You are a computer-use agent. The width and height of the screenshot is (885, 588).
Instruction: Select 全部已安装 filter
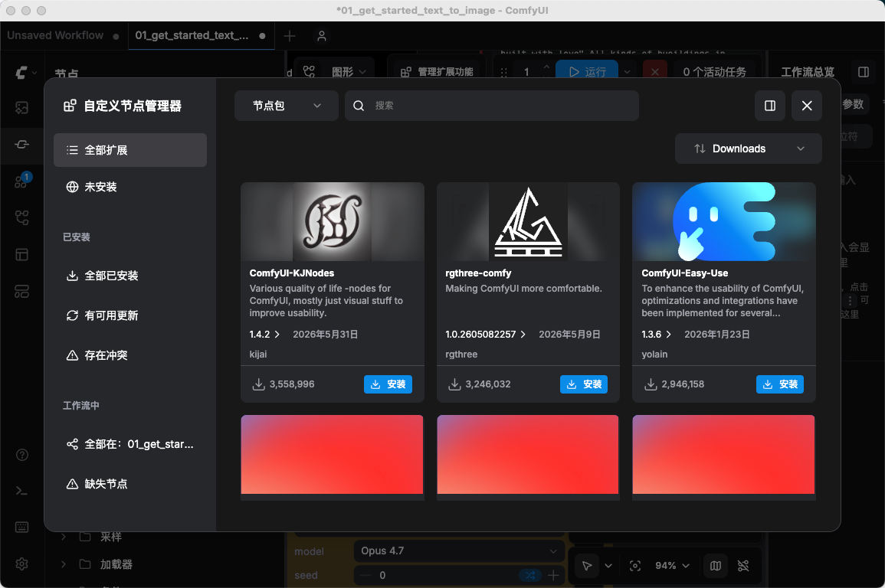(x=130, y=276)
